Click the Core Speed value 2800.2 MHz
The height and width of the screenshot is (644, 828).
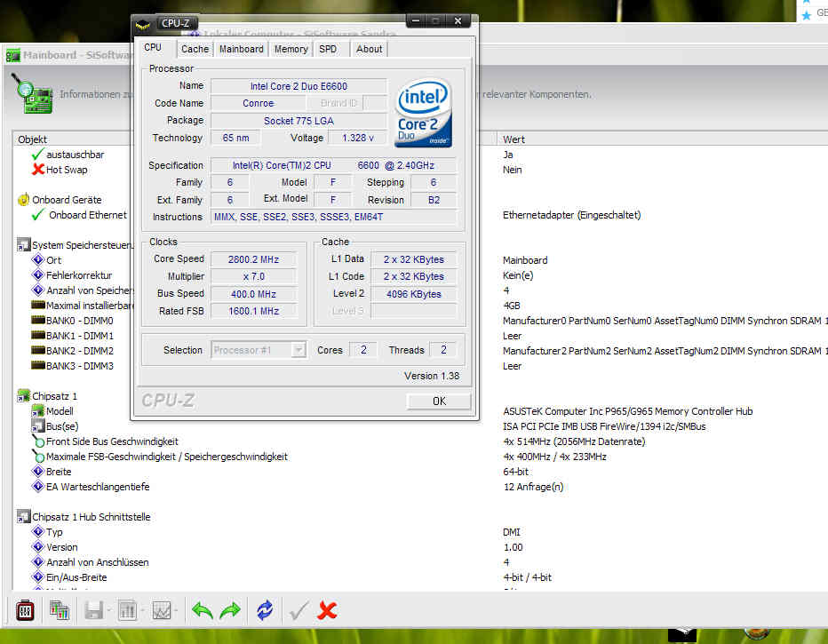point(253,259)
